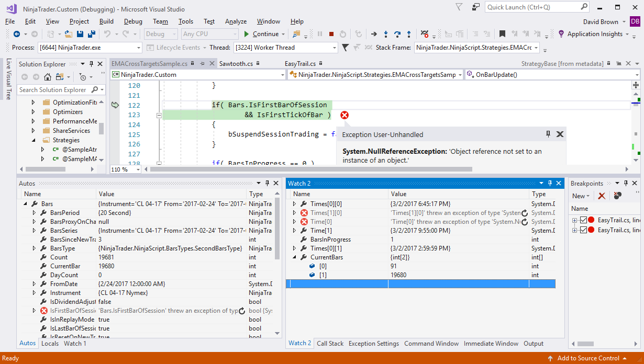Open the 110 % zoom level box

[x=126, y=169]
